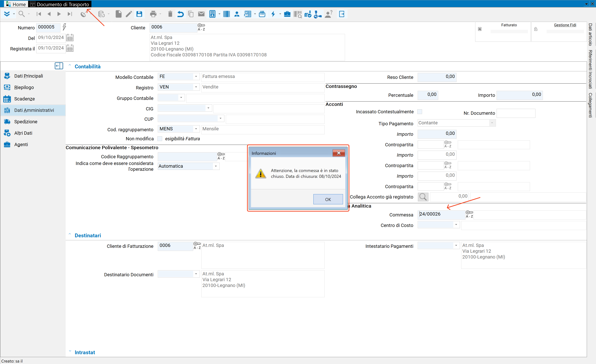Collapse the left navigation panel icon
Viewport: 596px width, 364px height.
(59, 66)
